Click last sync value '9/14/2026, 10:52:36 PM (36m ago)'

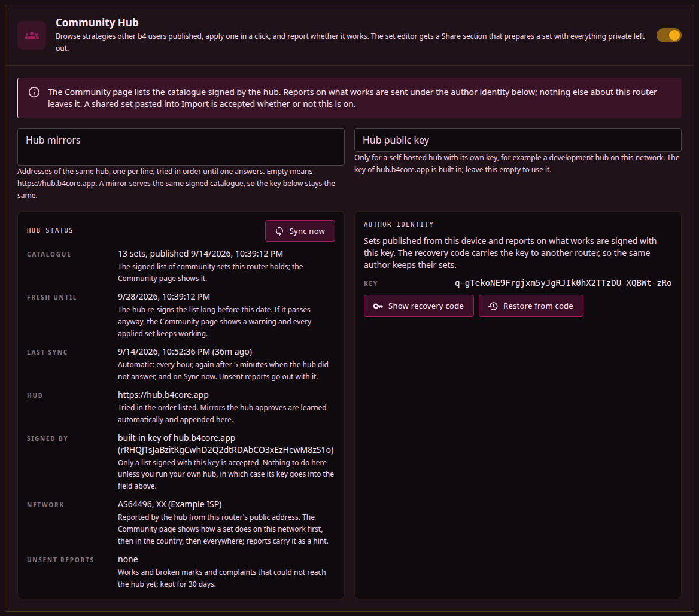pyautogui.click(x=185, y=352)
